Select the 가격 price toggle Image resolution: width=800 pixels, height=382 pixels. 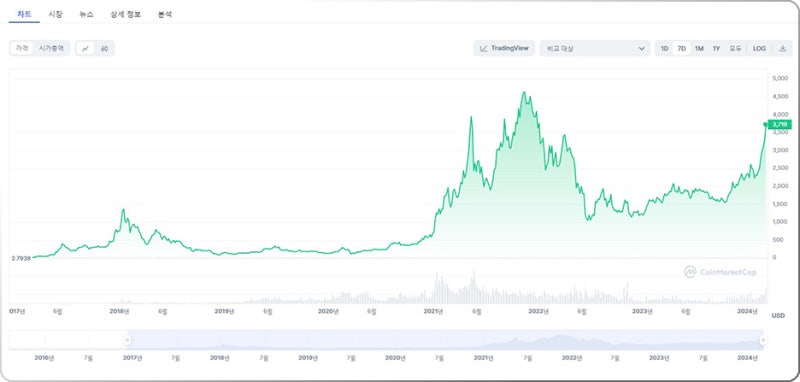(x=21, y=48)
